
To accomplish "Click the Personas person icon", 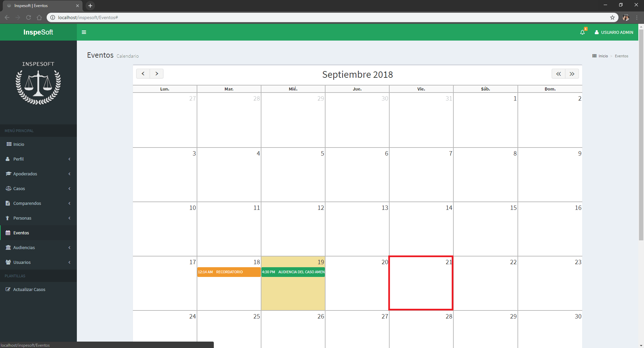I will click(7, 218).
